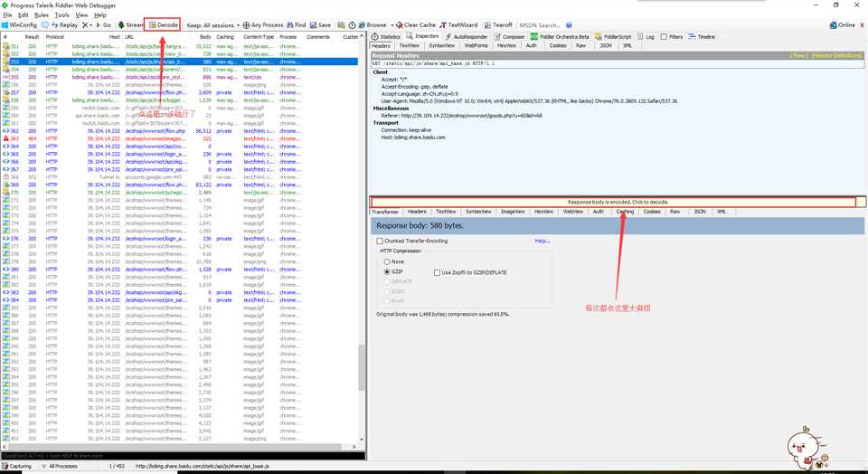Click in the MSDN Search field
The image size is (868, 474).
click(541, 25)
